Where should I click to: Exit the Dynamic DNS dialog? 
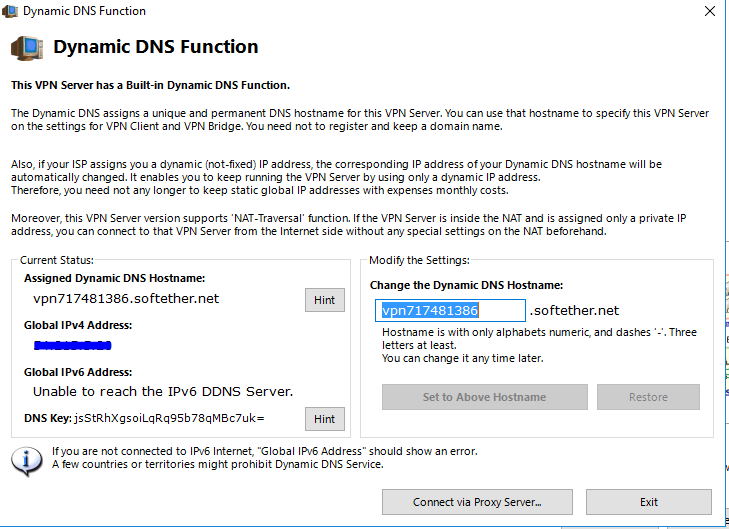648,502
